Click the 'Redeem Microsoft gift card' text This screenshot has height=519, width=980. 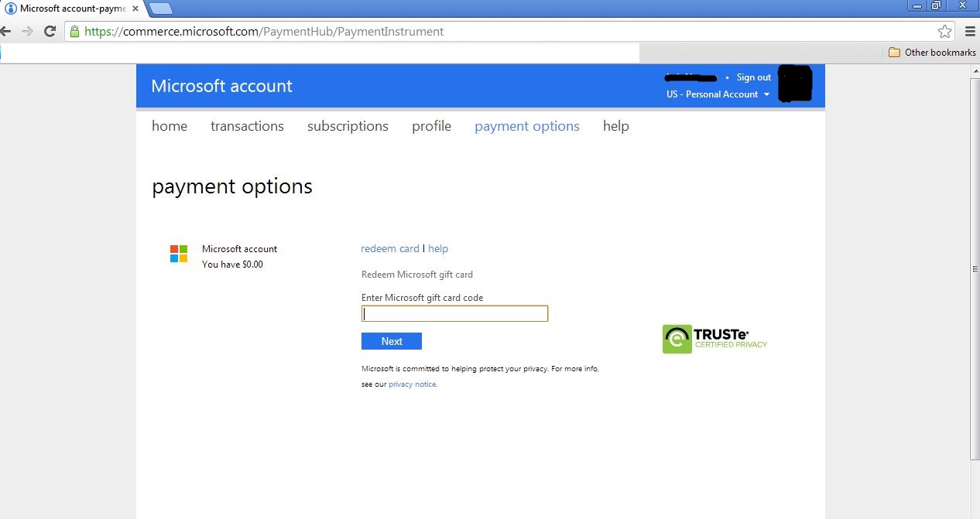pos(417,275)
